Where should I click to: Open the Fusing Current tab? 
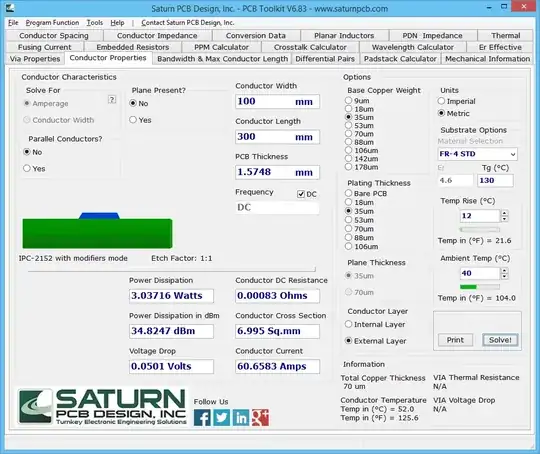(x=45, y=47)
